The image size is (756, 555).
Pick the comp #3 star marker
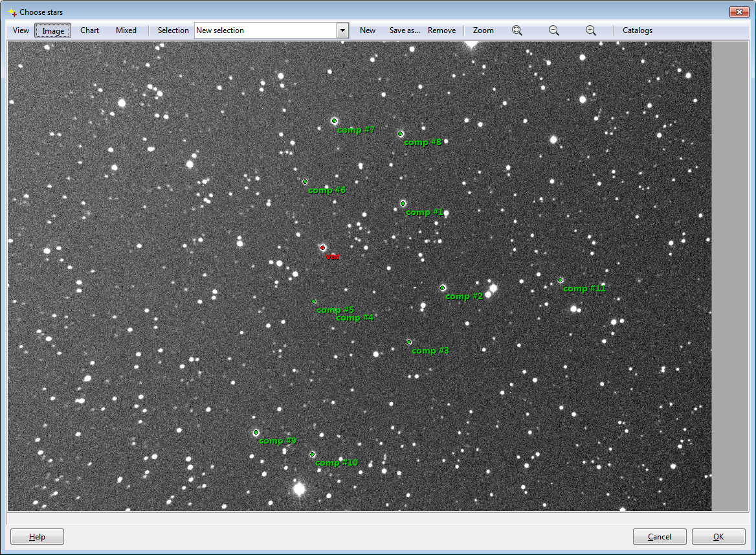pos(409,342)
